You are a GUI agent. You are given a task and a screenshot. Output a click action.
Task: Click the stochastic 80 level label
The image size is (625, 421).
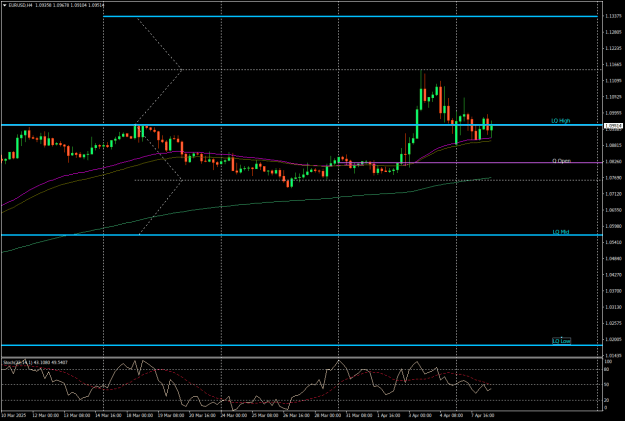point(607,369)
